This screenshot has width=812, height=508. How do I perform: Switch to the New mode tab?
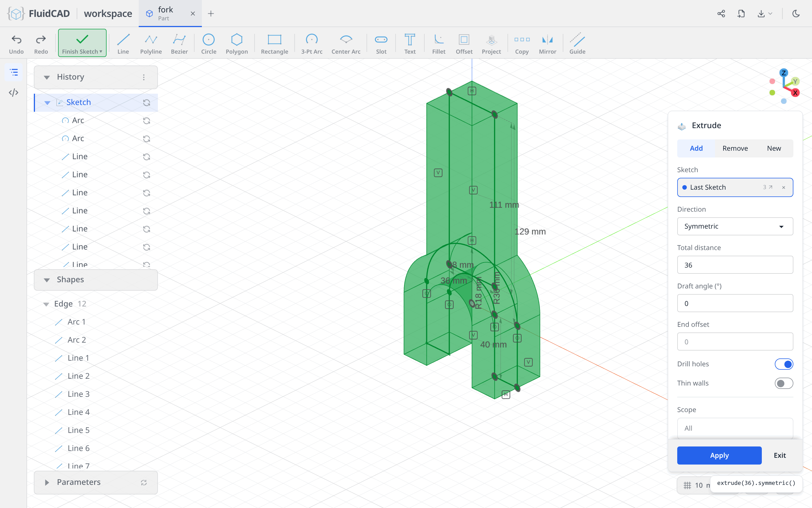(774, 148)
